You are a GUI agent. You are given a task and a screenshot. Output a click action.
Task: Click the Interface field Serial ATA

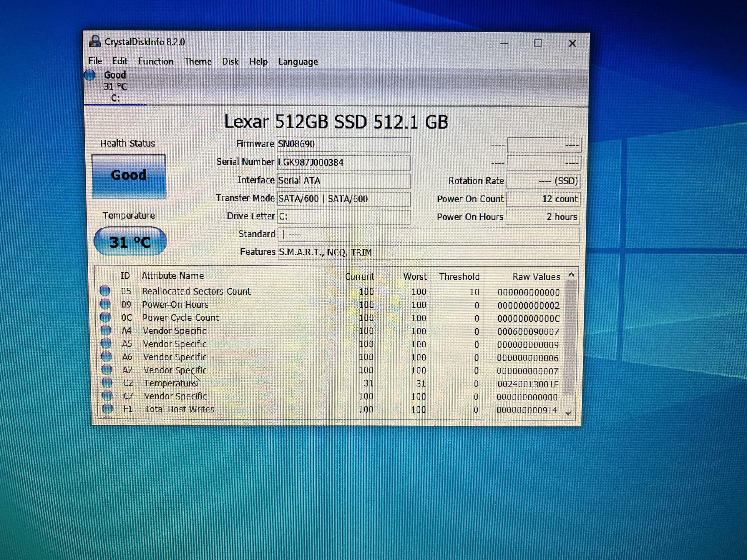344,181
